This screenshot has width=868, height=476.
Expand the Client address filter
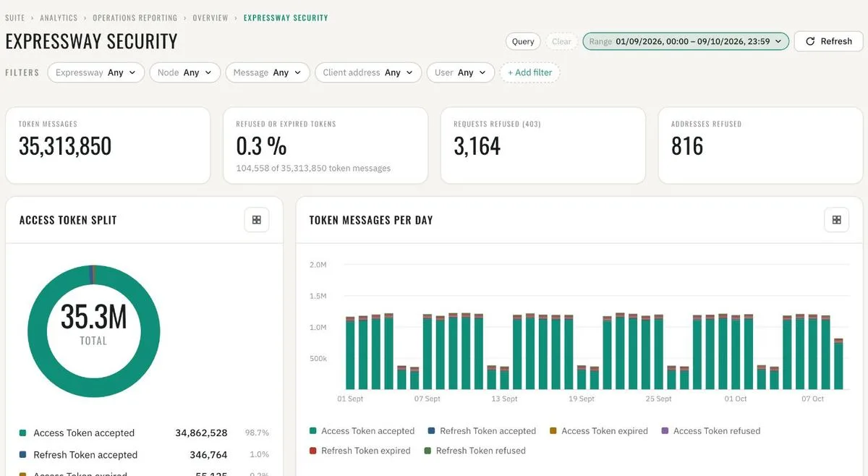(368, 72)
